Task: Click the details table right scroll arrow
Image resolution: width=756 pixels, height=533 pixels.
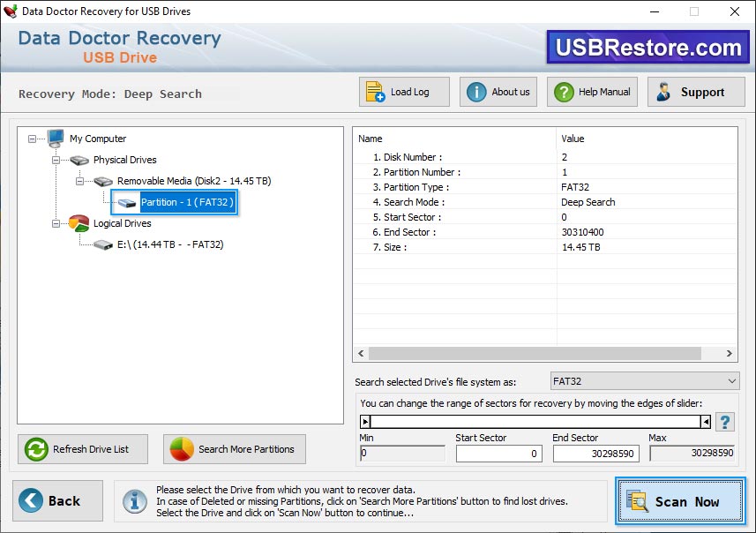Action: coord(729,353)
